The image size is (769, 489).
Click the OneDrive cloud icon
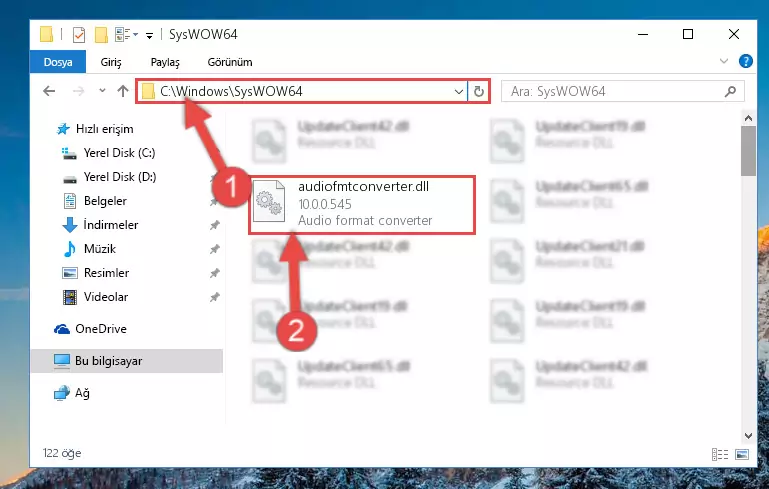click(62, 329)
